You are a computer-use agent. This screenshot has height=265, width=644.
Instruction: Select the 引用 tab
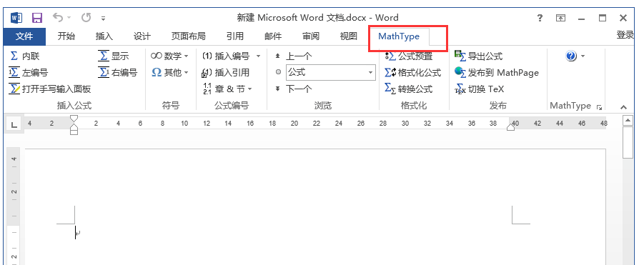[x=235, y=36]
